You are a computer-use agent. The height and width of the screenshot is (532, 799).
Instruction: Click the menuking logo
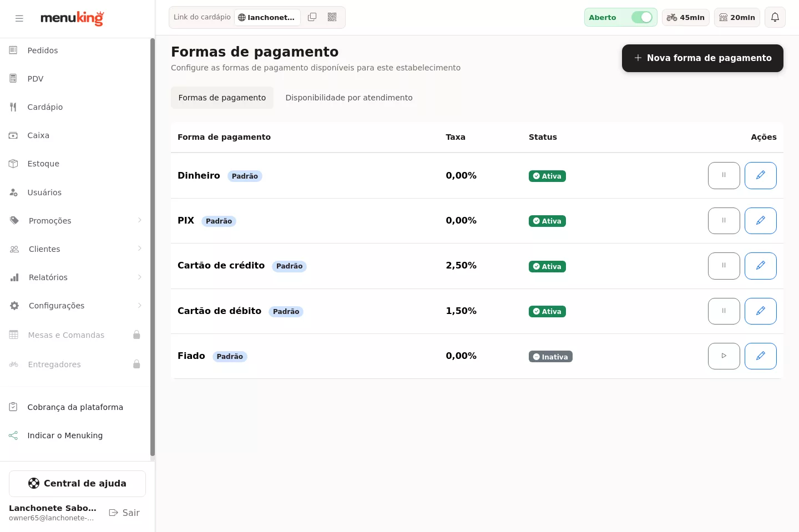pos(72,18)
